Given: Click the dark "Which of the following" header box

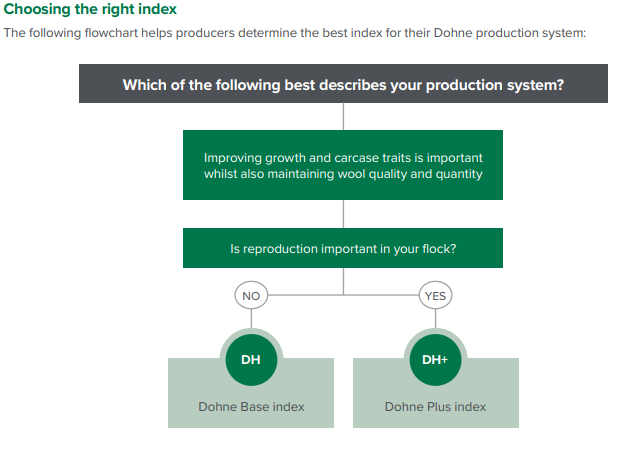Looking at the screenshot, I should [x=343, y=84].
